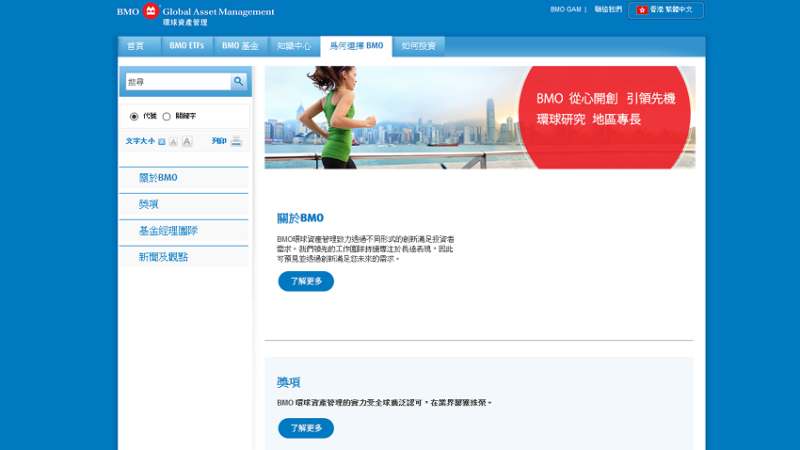
Task: Click the runner skyline banner image
Action: [x=480, y=117]
